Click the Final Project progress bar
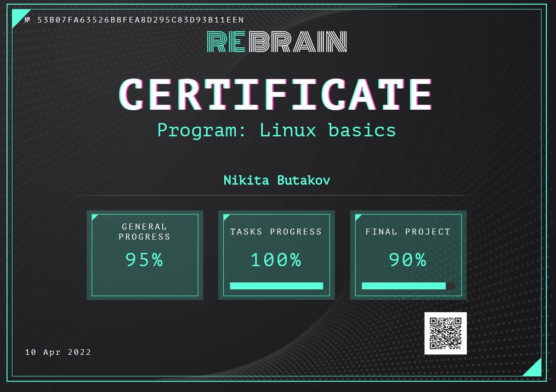This screenshot has height=392, width=556. click(x=408, y=286)
